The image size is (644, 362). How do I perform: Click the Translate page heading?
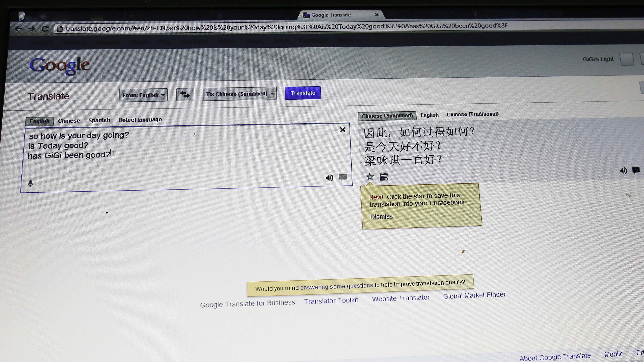coord(48,96)
